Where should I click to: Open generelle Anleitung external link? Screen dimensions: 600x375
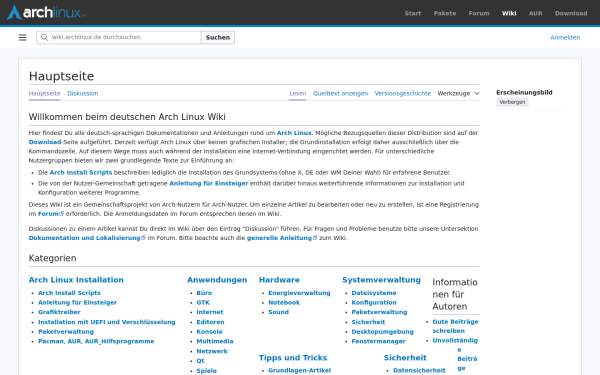click(x=282, y=238)
